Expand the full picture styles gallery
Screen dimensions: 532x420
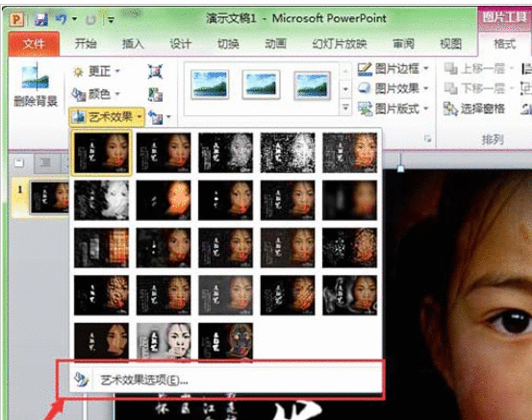click(345, 108)
